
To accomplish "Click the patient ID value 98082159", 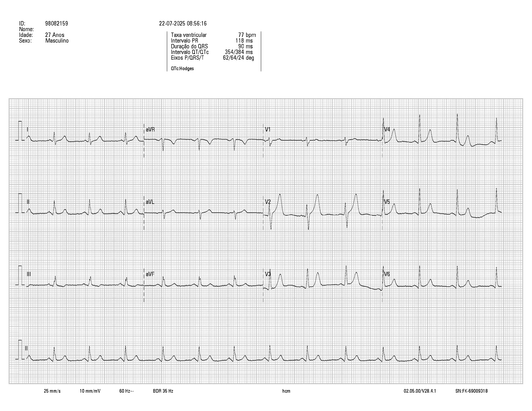I will (x=57, y=24).
